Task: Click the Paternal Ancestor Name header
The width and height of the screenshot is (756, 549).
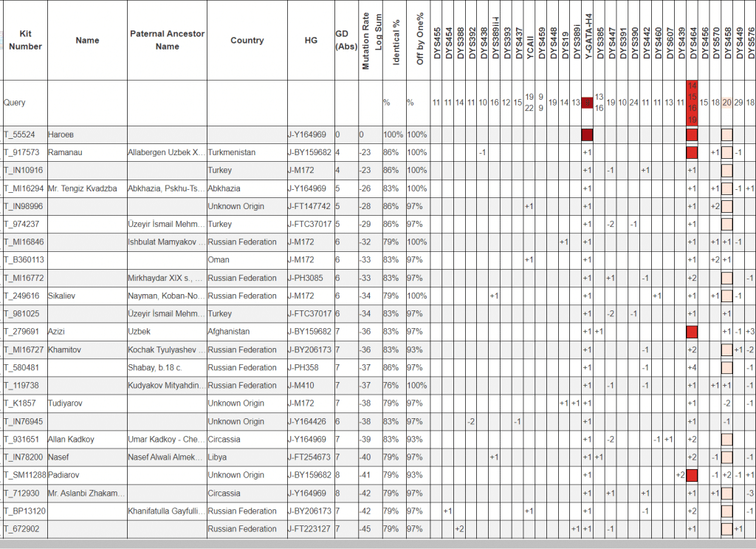Action: pos(168,41)
